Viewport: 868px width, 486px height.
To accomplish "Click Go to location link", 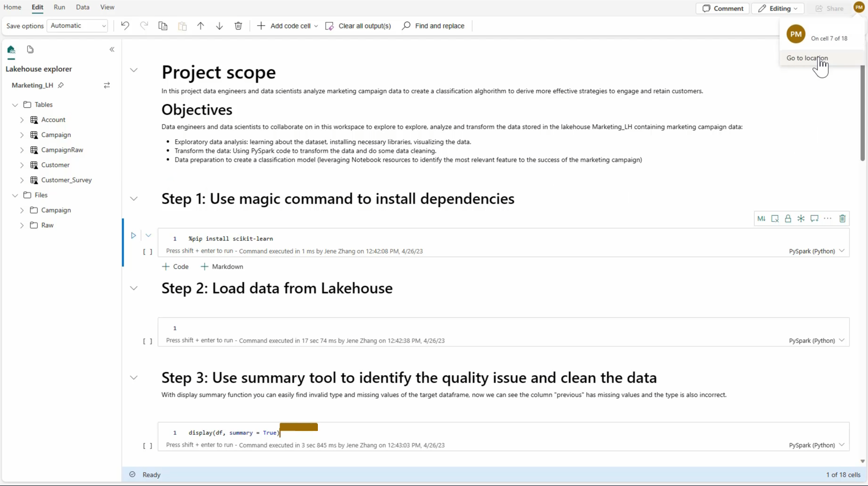I will [807, 58].
